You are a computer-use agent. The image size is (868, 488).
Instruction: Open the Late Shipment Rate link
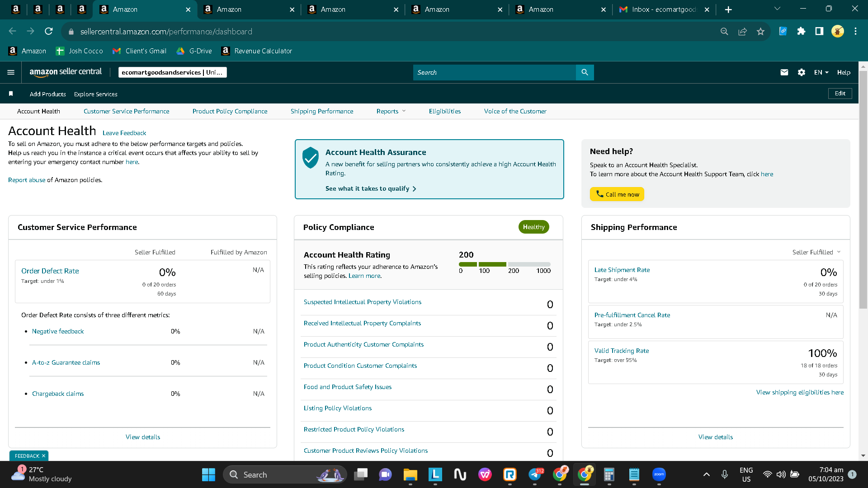[622, 270]
